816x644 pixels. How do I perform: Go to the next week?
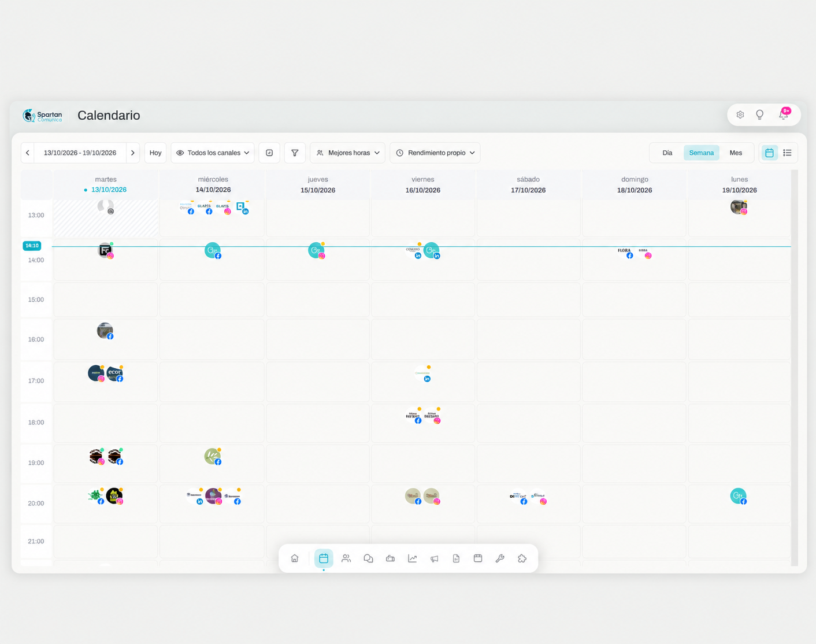click(133, 153)
